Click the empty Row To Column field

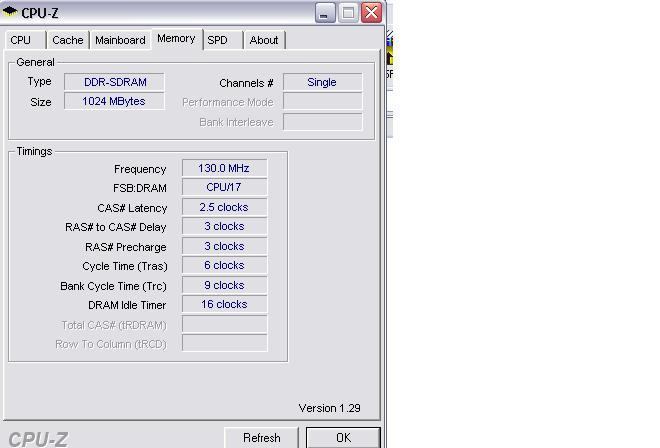click(x=224, y=343)
